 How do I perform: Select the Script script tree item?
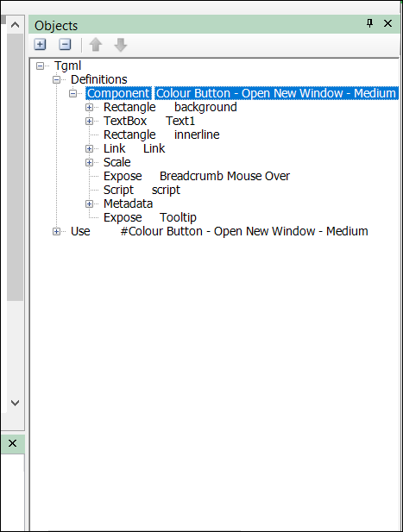tap(142, 190)
